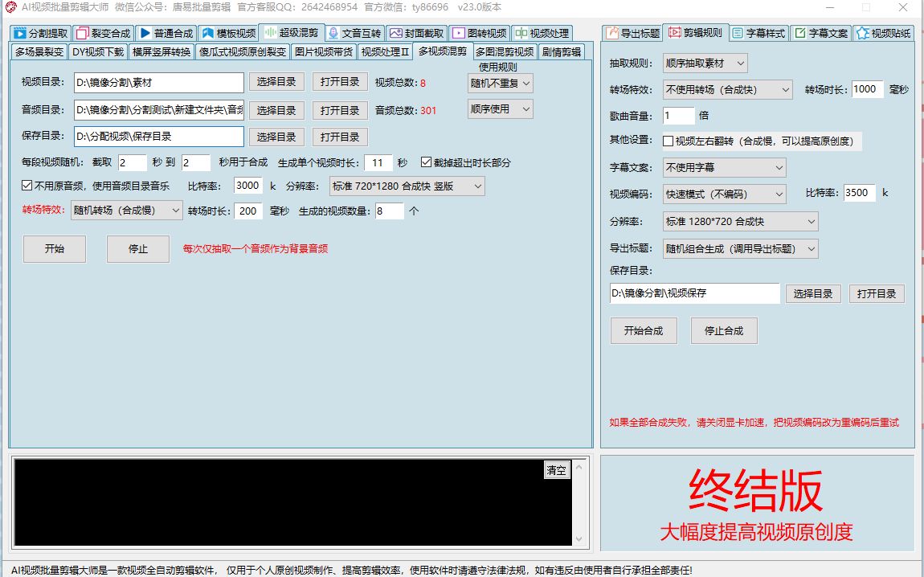Screen dimensions: 924x577
Task: Toggle 不用原音频 use audio directory music
Action: [x=28, y=186]
